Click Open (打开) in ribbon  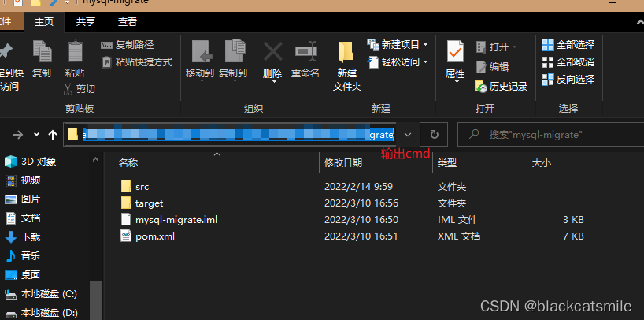coord(497,47)
